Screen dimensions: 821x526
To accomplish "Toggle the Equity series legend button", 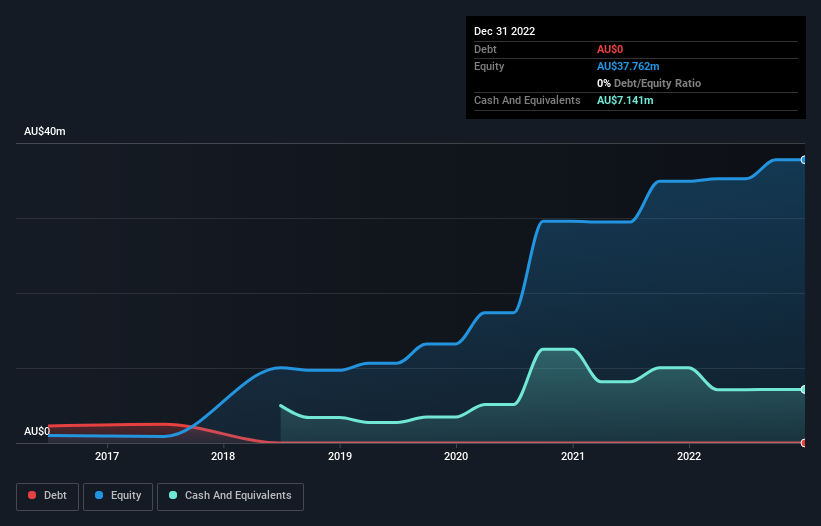I will 118,496.
